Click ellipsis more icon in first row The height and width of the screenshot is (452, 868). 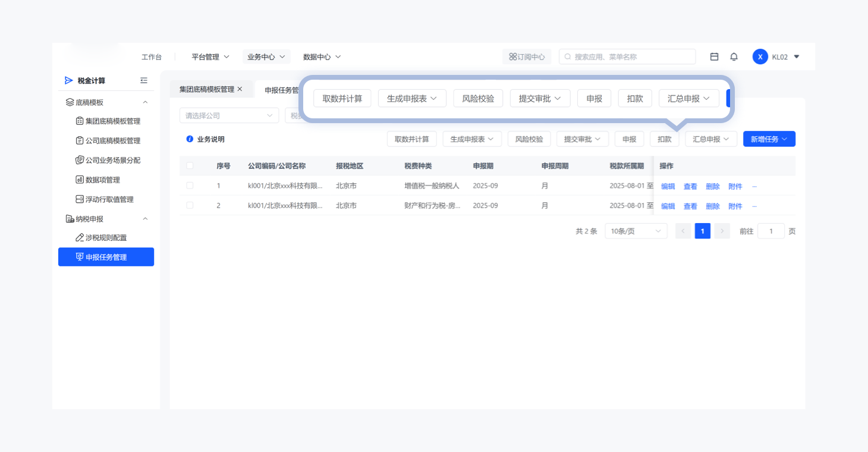click(754, 187)
